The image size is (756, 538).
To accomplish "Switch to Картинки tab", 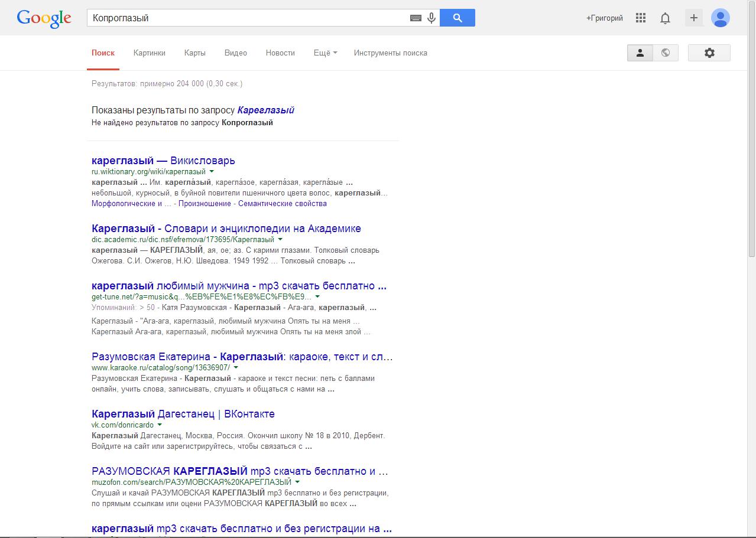I will point(150,53).
